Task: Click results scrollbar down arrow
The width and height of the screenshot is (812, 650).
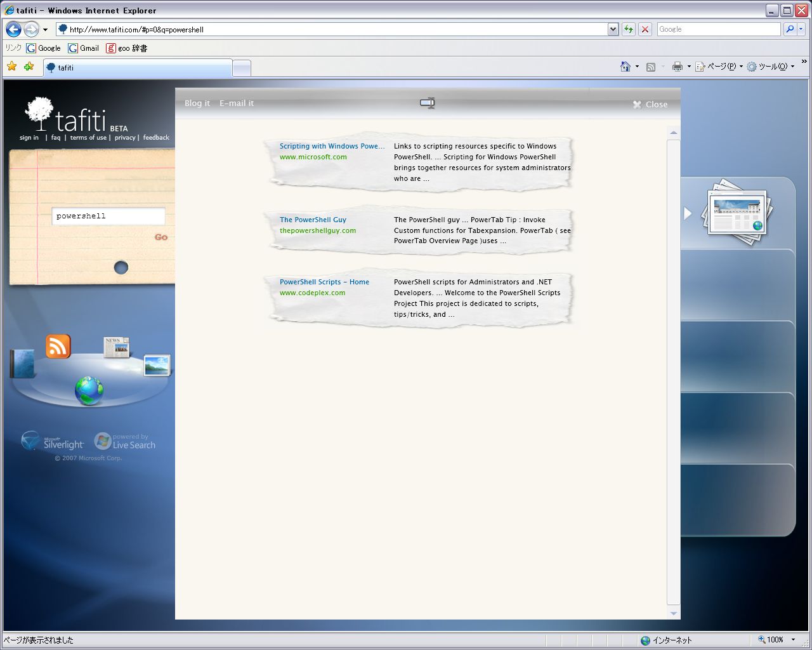Action: (674, 613)
